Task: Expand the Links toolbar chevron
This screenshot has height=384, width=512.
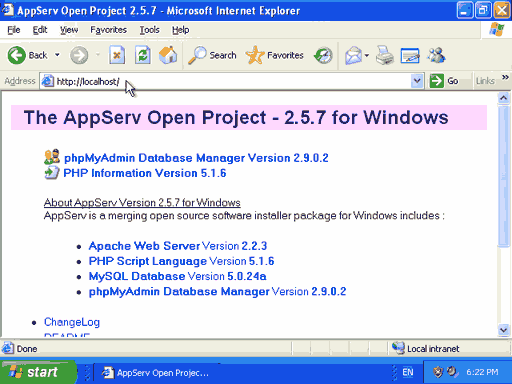Action: tap(505, 77)
